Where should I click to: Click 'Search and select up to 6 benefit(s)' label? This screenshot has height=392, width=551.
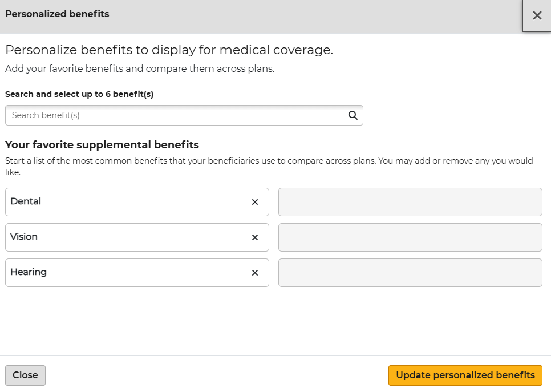tap(79, 94)
